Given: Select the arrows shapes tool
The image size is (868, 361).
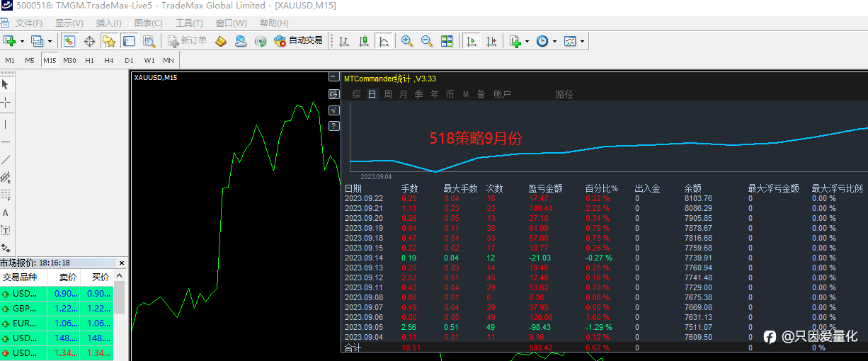Looking at the screenshot, I should point(6,248).
